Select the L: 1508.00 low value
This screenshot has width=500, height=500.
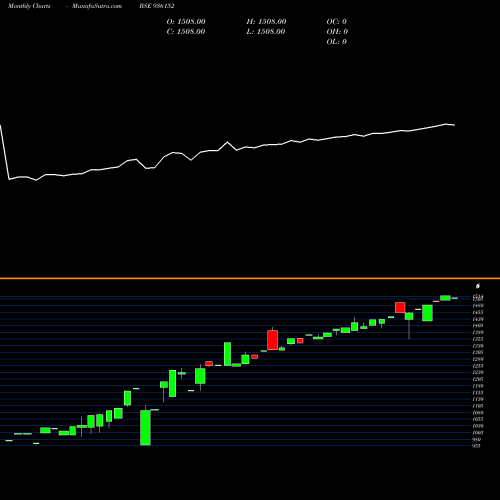(x=266, y=31)
